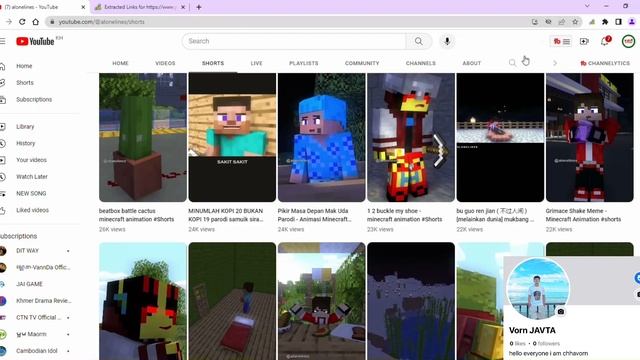Open 'Pikir Masa Depan Mak Uda' title
The height and width of the screenshot is (360, 640).
(x=314, y=215)
